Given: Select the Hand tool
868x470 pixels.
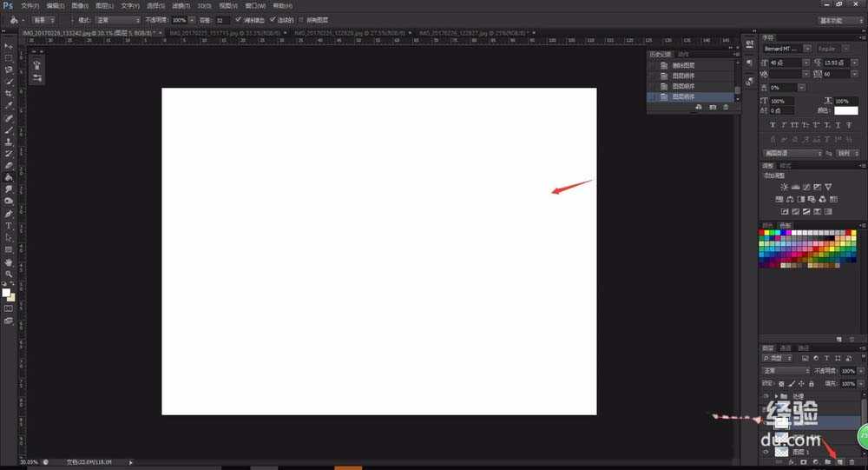Looking at the screenshot, I should click(x=9, y=261).
